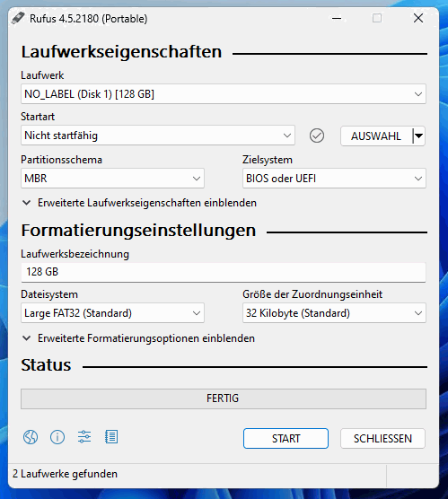This screenshot has width=448, height=499.
Task: Open the Startart dropdown
Action: 158,136
